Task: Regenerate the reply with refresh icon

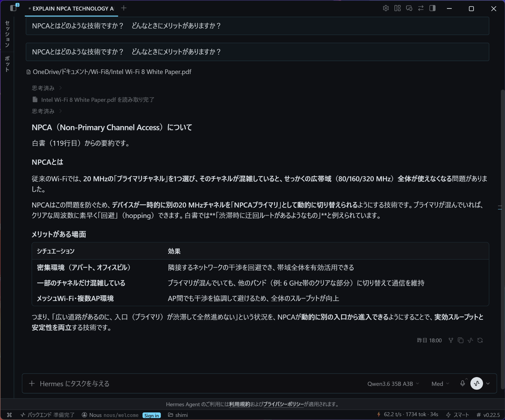Action: (480, 340)
